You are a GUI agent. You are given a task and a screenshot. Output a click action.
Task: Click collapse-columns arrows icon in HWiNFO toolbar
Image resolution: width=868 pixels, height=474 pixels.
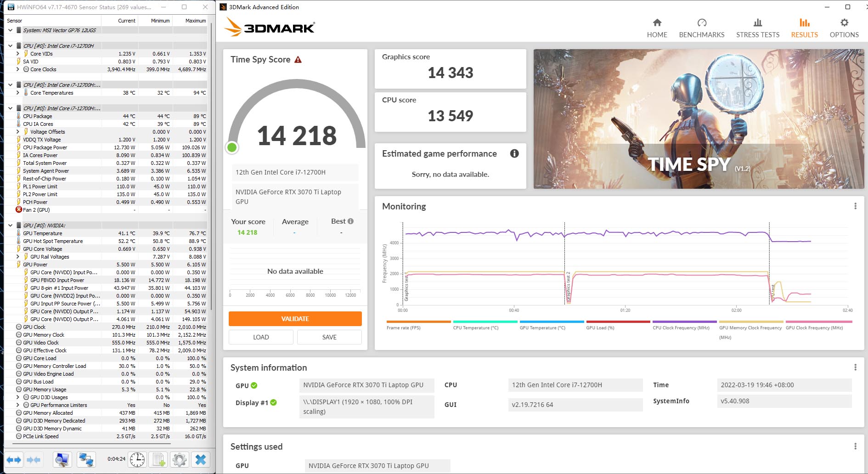point(34,460)
